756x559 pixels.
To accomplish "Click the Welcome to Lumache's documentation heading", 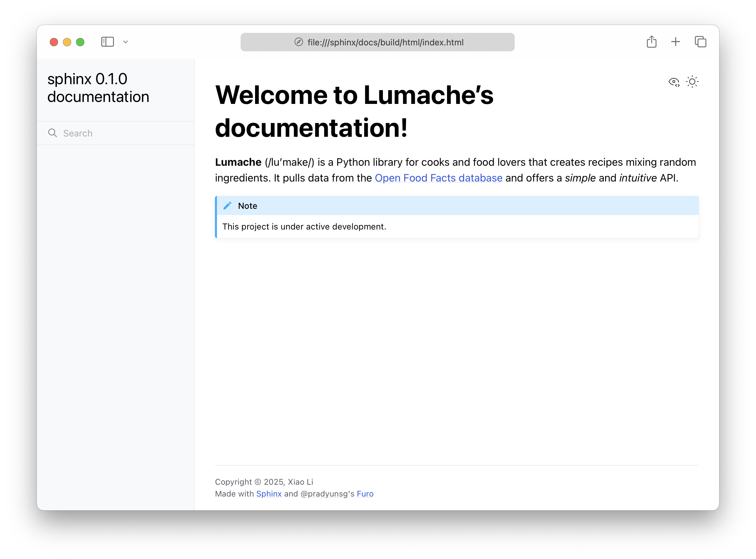I will tap(354, 111).
